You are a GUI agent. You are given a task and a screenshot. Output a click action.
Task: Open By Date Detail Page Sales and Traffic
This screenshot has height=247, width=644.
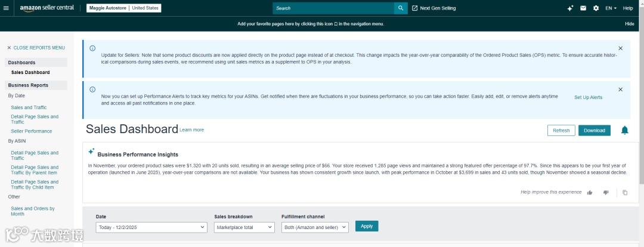[x=35, y=119]
